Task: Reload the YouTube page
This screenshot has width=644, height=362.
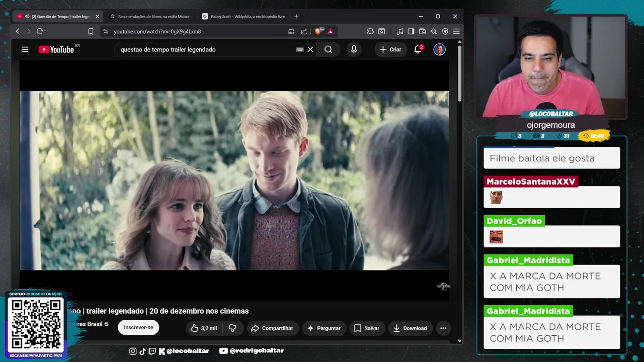Action: pos(40,31)
